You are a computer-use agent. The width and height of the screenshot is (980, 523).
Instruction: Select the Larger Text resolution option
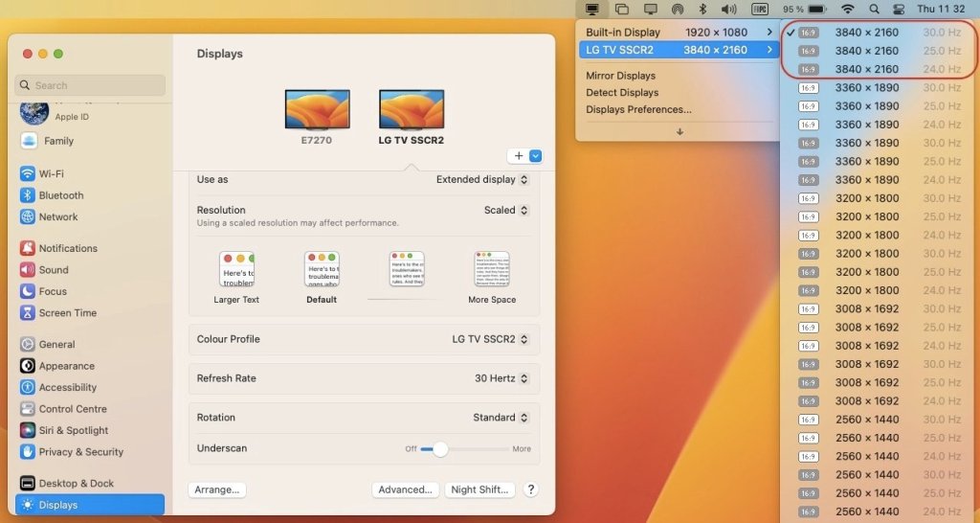click(x=236, y=270)
